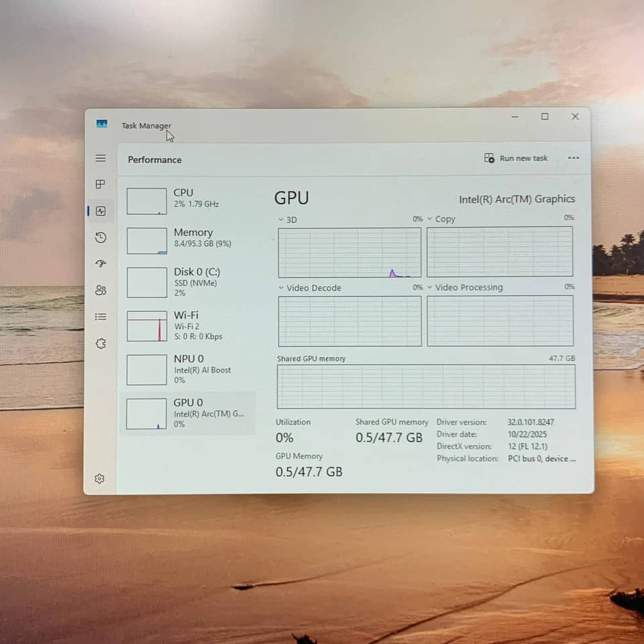Open the Users page icon
The width and height of the screenshot is (644, 644).
point(101,290)
